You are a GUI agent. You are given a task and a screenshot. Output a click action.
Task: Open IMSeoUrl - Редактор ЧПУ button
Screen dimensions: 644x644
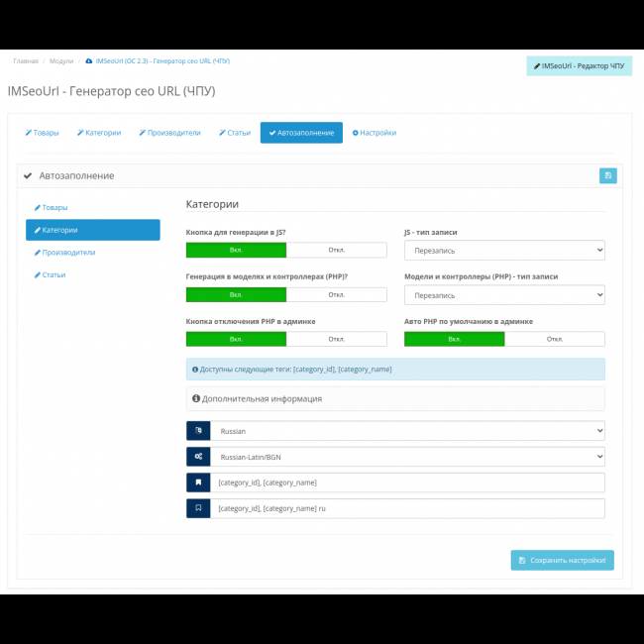(x=579, y=66)
